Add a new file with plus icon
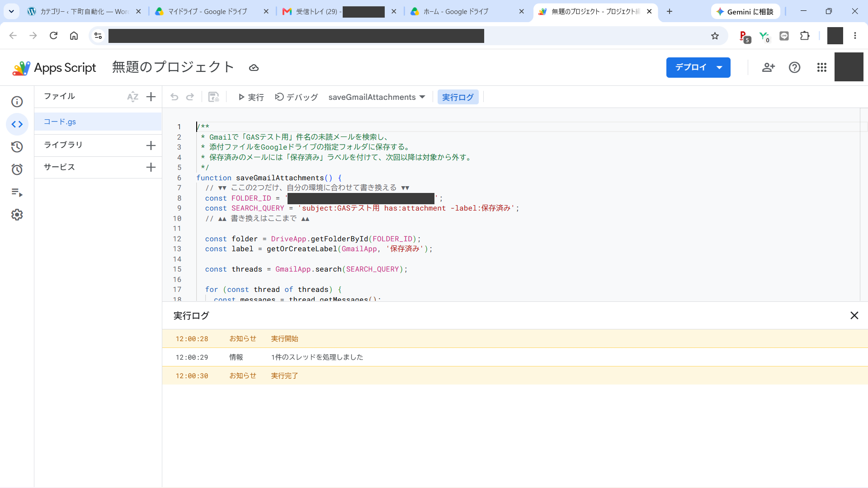 (151, 97)
